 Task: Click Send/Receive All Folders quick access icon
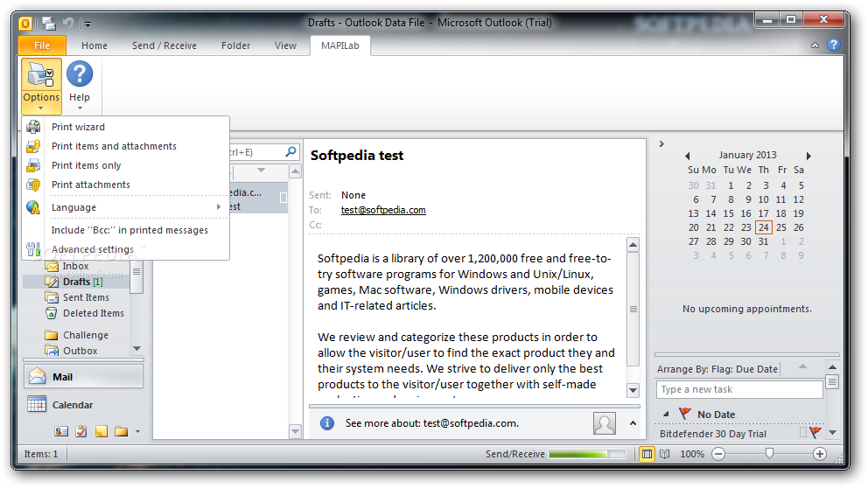pos(49,24)
